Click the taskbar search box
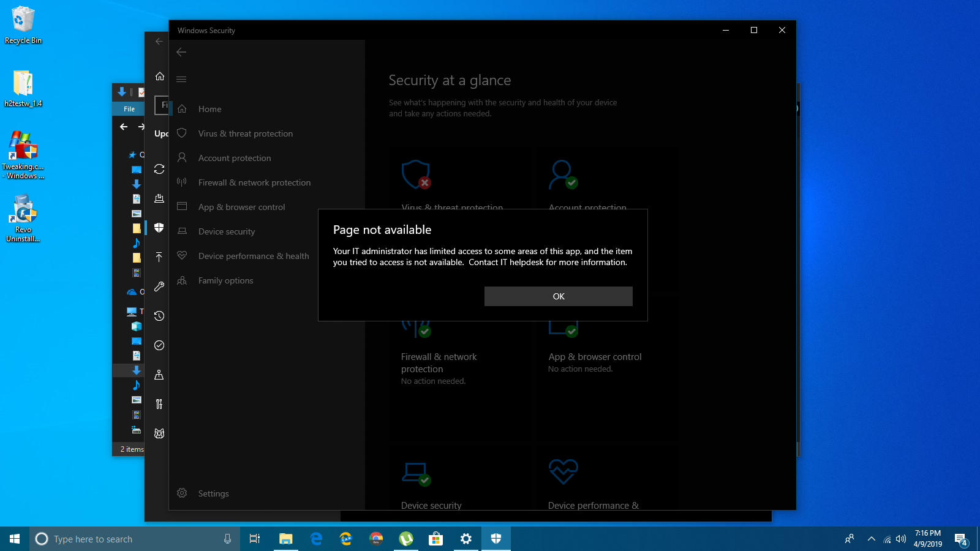This screenshot has height=551, width=980. [x=135, y=539]
